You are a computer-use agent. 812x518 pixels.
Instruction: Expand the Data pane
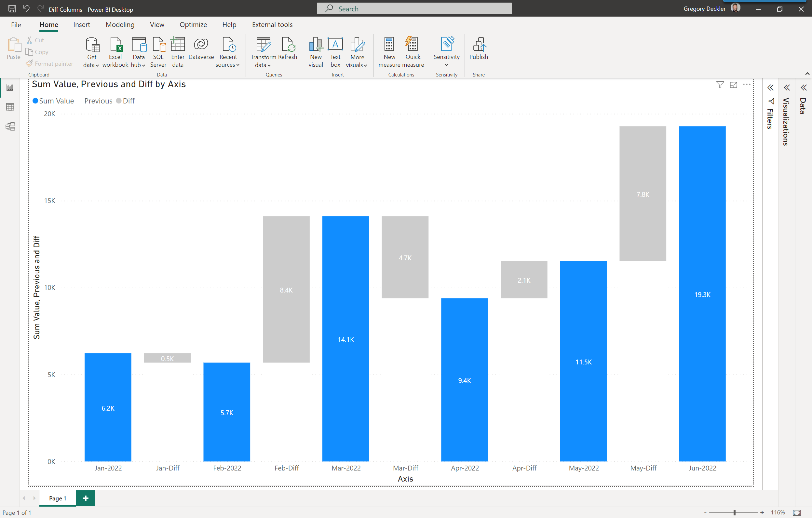coord(804,88)
